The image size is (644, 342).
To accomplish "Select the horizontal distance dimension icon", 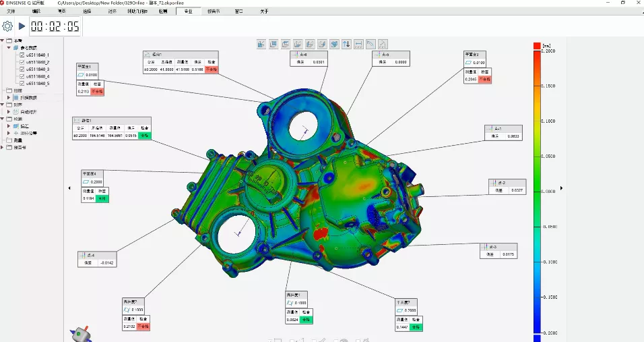I will (358, 44).
